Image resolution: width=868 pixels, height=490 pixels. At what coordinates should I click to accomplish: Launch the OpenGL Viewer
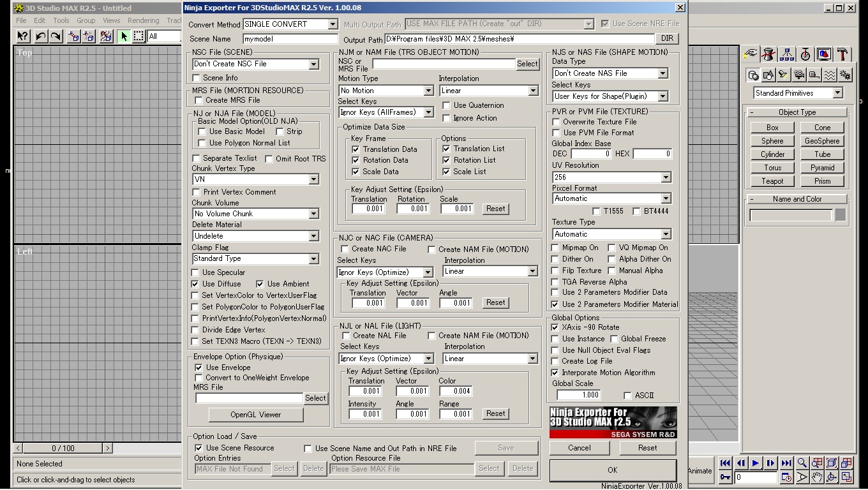(x=255, y=415)
